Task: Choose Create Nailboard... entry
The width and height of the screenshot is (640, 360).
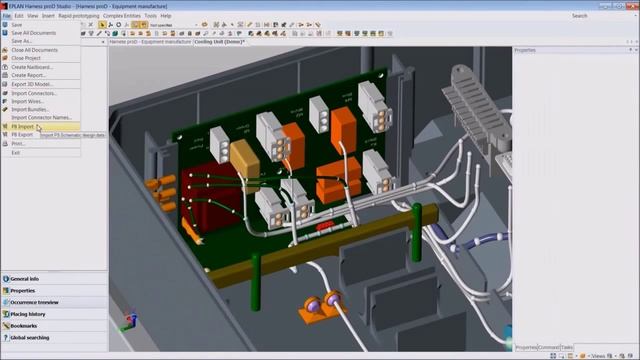Action: coord(41,67)
